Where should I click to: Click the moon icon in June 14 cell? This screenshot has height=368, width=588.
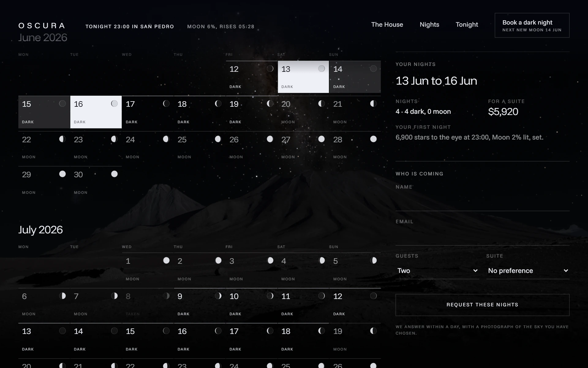pos(373,69)
